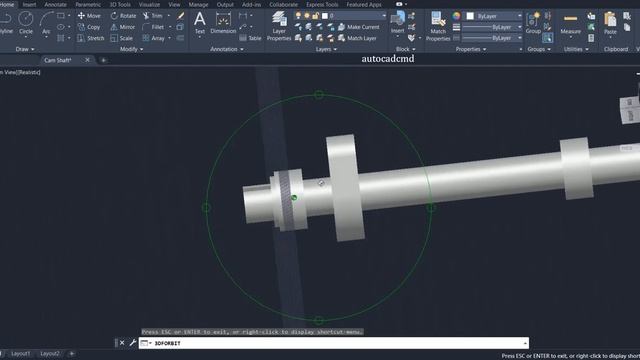
Task: Expand the Layers panel
Action: pos(326,49)
